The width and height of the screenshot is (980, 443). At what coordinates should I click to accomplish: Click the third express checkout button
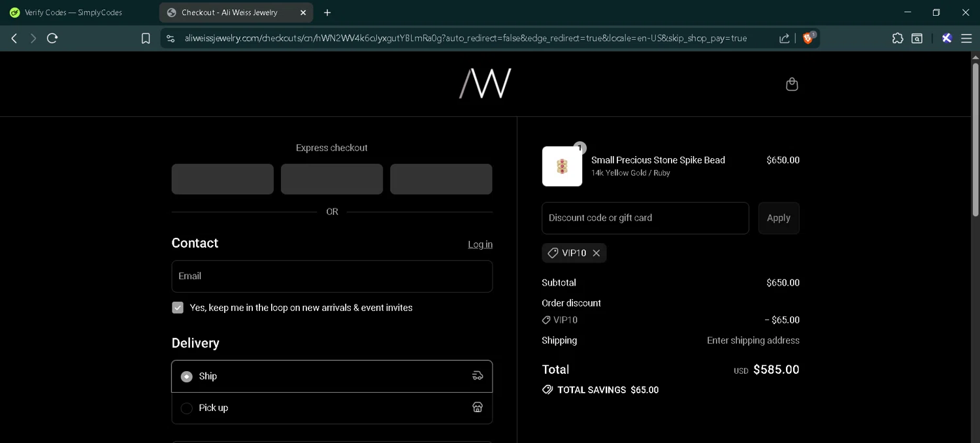pos(441,179)
